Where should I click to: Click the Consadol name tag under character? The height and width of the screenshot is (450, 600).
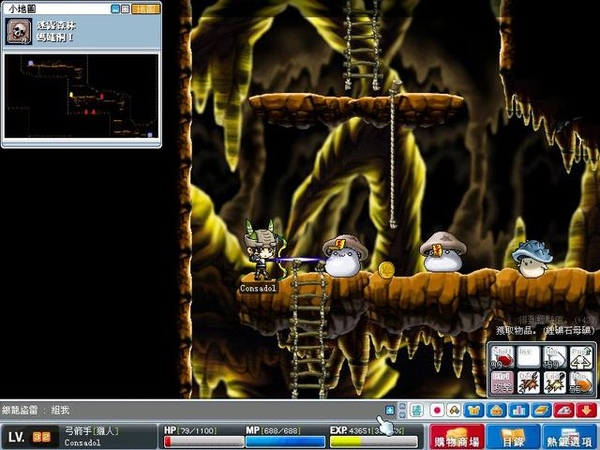click(258, 288)
